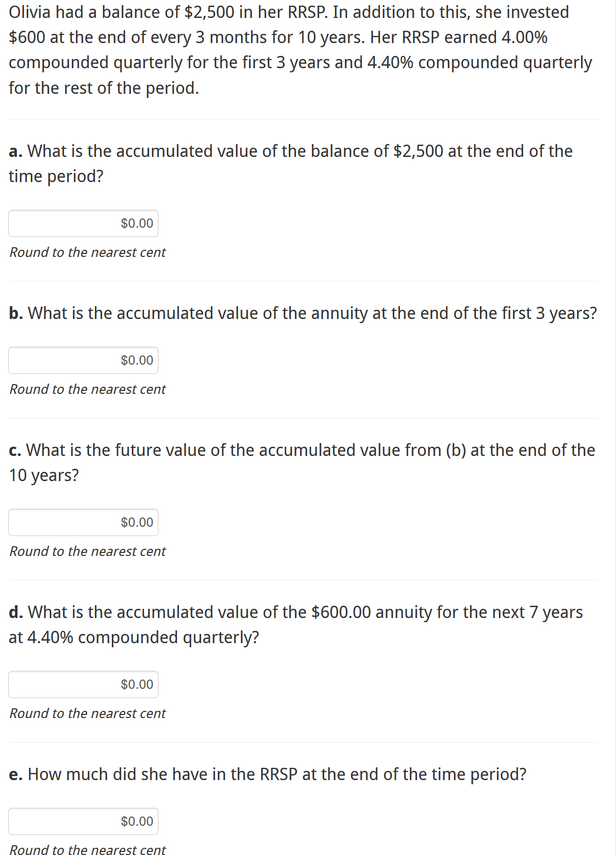
Task: Click the rounding hint under question c
Action: click(x=88, y=551)
